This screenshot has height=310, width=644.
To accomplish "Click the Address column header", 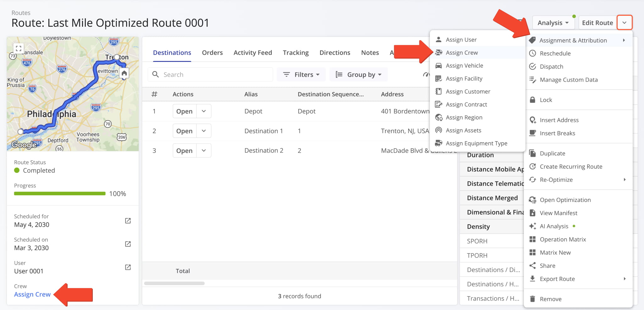I will pyautogui.click(x=392, y=94).
